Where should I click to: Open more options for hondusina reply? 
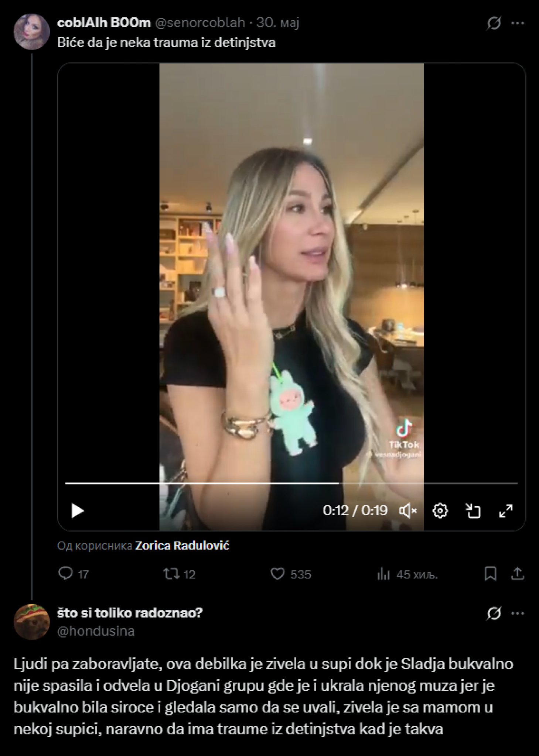(x=518, y=614)
